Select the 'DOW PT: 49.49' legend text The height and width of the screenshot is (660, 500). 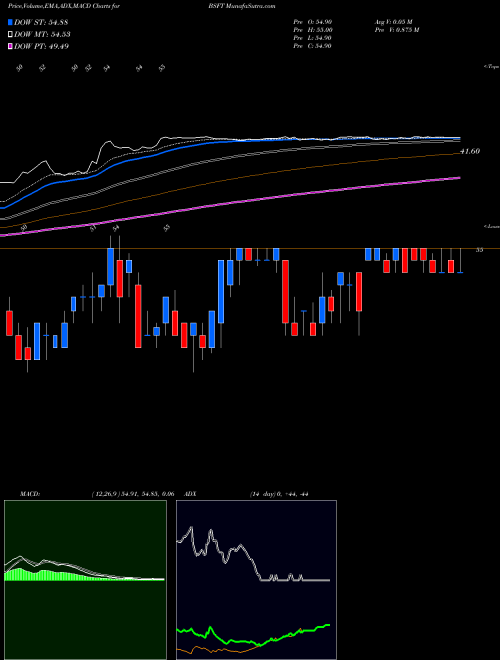pos(41,46)
